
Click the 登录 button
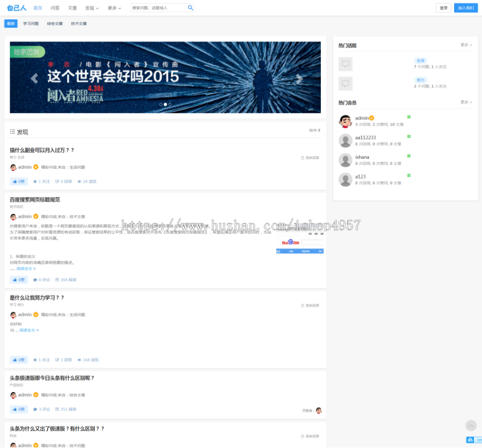click(x=443, y=8)
